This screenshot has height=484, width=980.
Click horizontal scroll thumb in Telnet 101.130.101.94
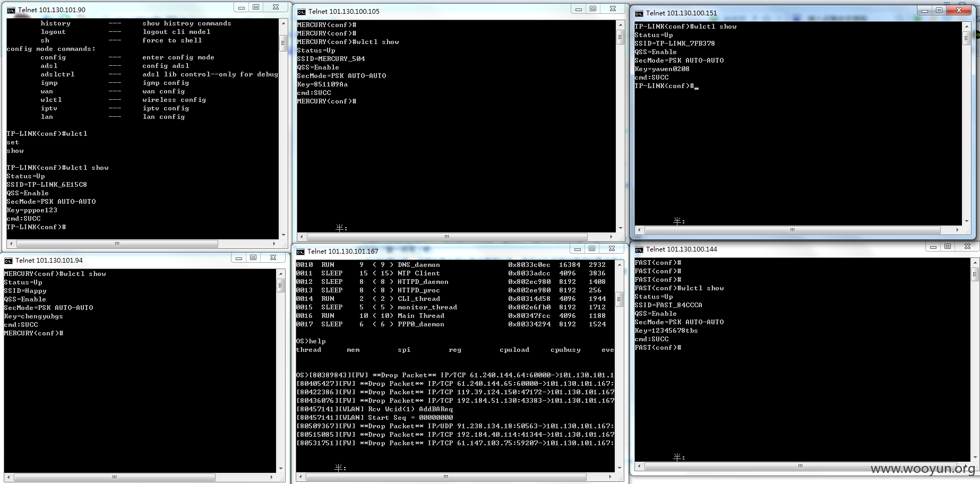tap(115, 477)
